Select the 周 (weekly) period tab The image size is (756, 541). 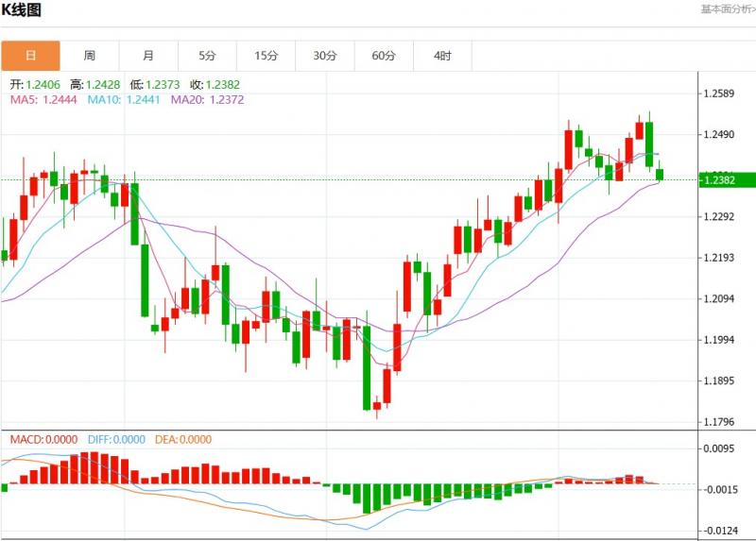[89, 56]
